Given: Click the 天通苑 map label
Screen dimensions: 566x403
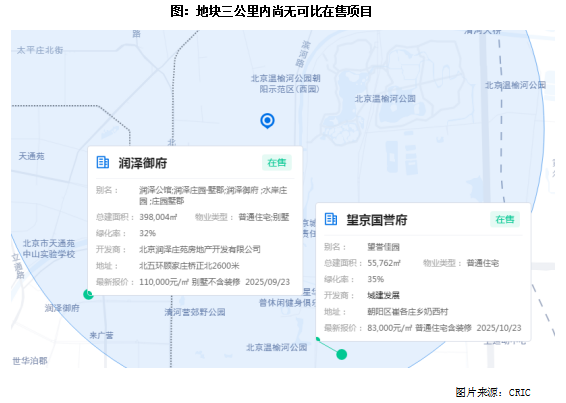Looking at the screenshot, I should (31, 156).
